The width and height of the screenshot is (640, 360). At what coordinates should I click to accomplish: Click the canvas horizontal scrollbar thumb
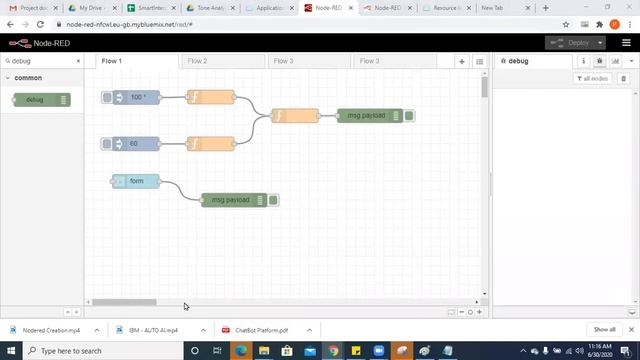124,302
